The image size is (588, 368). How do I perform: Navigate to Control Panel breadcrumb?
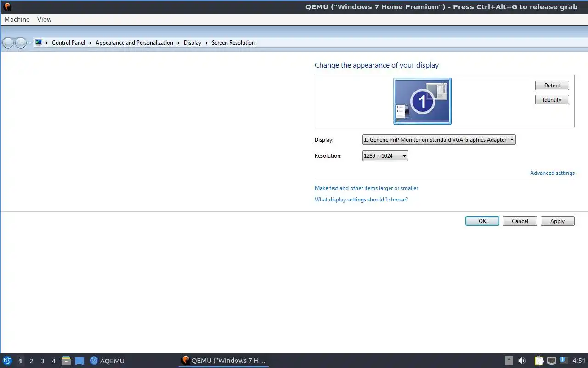[x=68, y=43]
